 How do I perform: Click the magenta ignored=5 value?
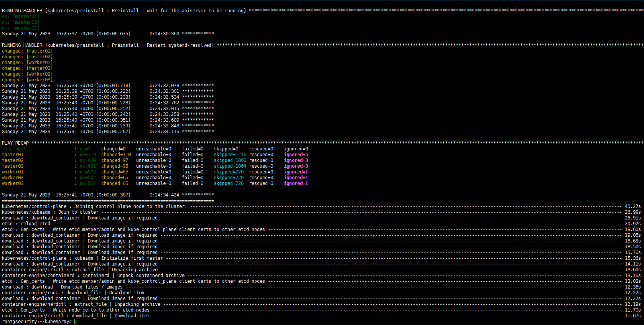[296, 155]
